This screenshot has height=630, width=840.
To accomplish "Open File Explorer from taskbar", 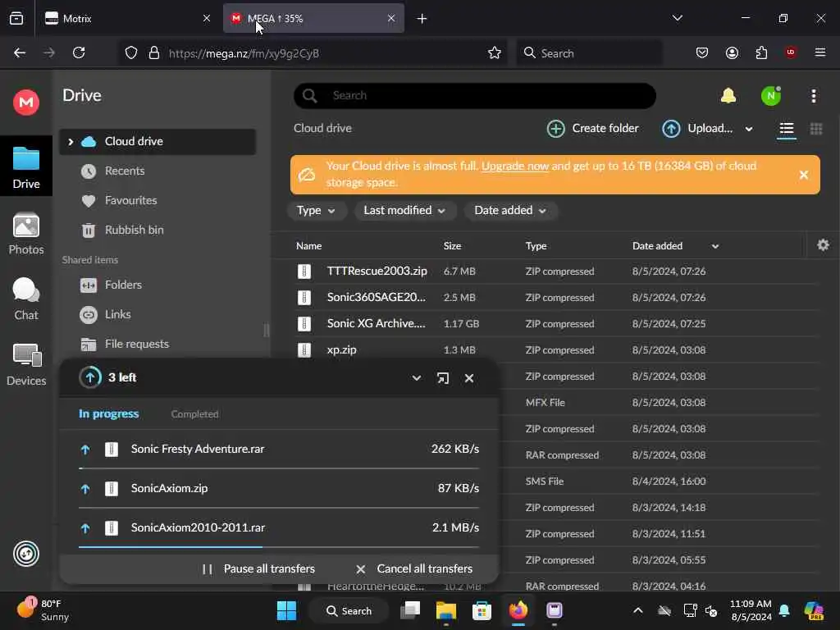I will [x=445, y=610].
